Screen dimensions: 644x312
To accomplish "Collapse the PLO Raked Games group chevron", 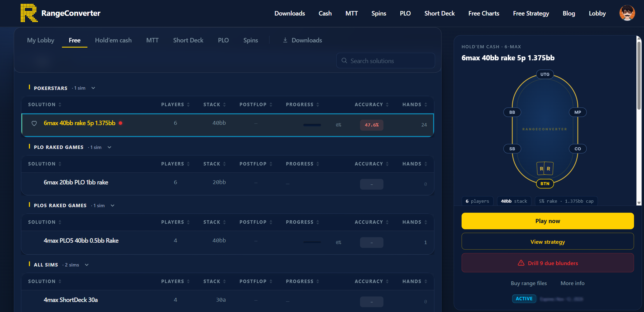I will coord(109,147).
